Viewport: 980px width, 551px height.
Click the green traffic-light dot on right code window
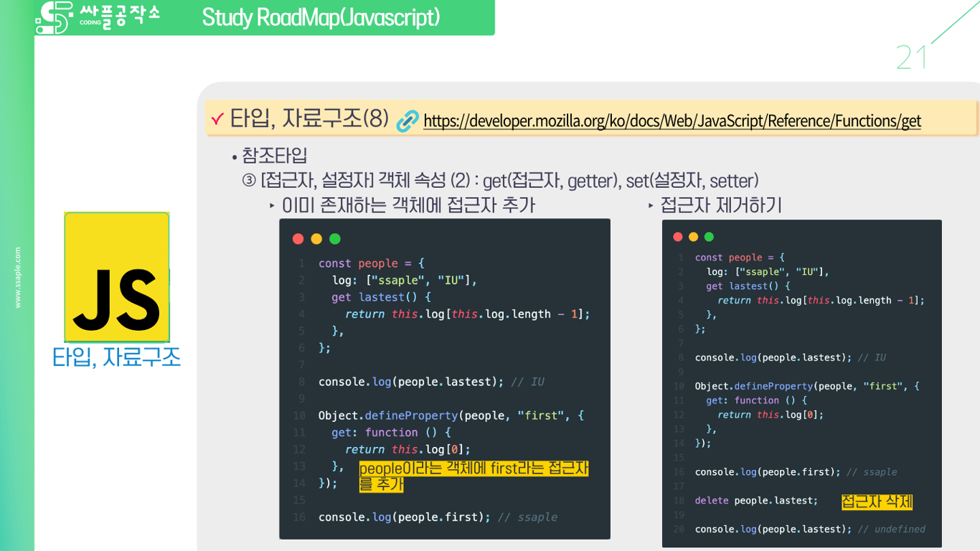[710, 235]
